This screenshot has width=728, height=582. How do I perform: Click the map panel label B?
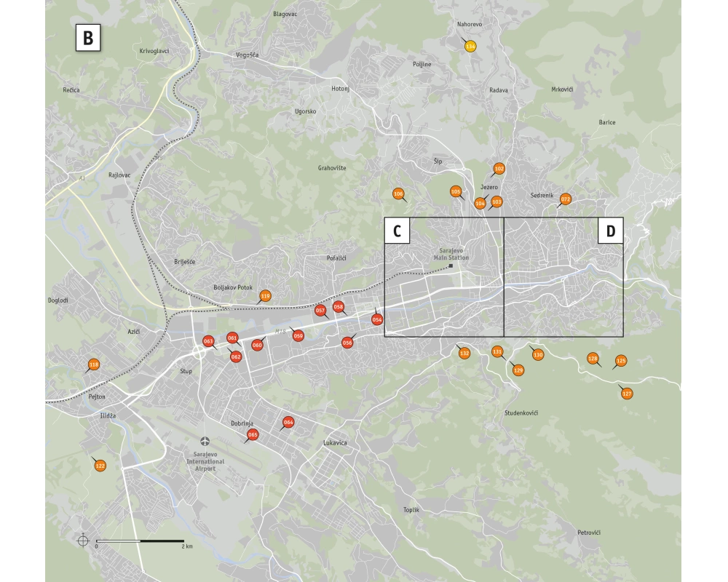click(x=87, y=39)
